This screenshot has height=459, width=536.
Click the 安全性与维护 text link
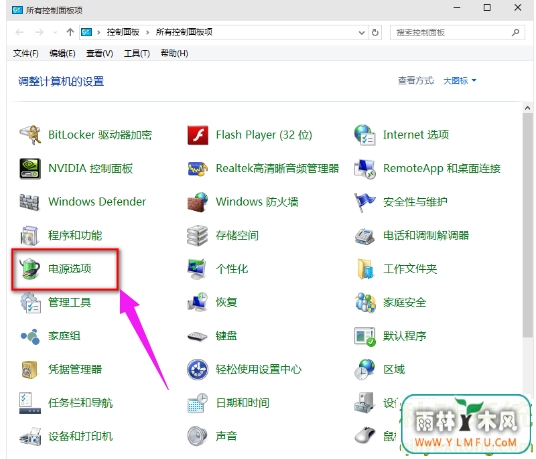coord(415,202)
